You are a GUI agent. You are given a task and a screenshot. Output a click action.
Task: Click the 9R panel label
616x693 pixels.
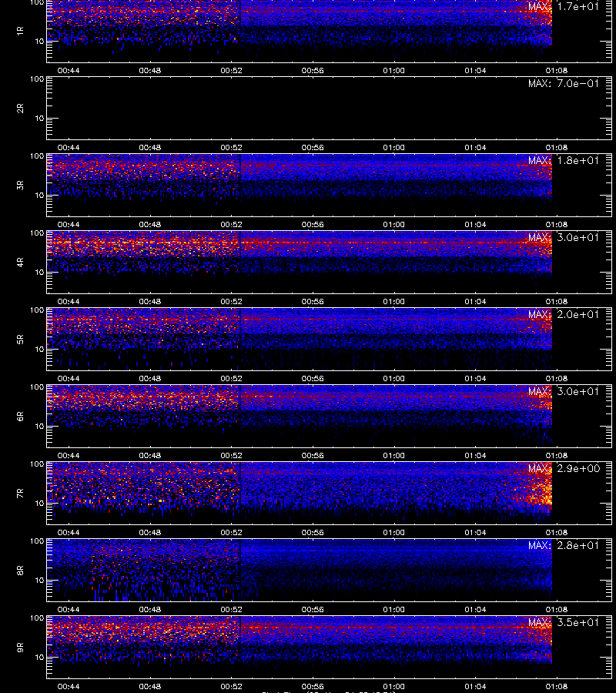(20, 647)
